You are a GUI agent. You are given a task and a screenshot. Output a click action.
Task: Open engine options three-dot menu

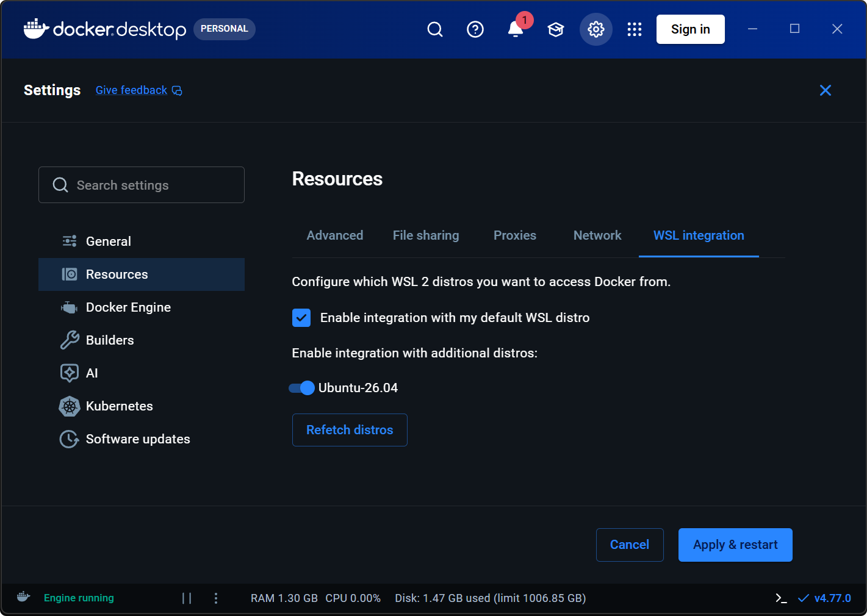click(x=216, y=598)
